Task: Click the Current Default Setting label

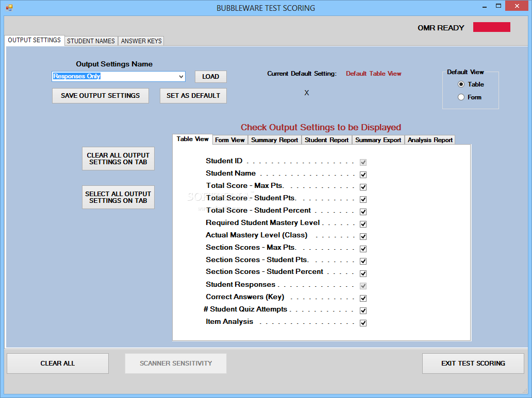Action: [302, 74]
